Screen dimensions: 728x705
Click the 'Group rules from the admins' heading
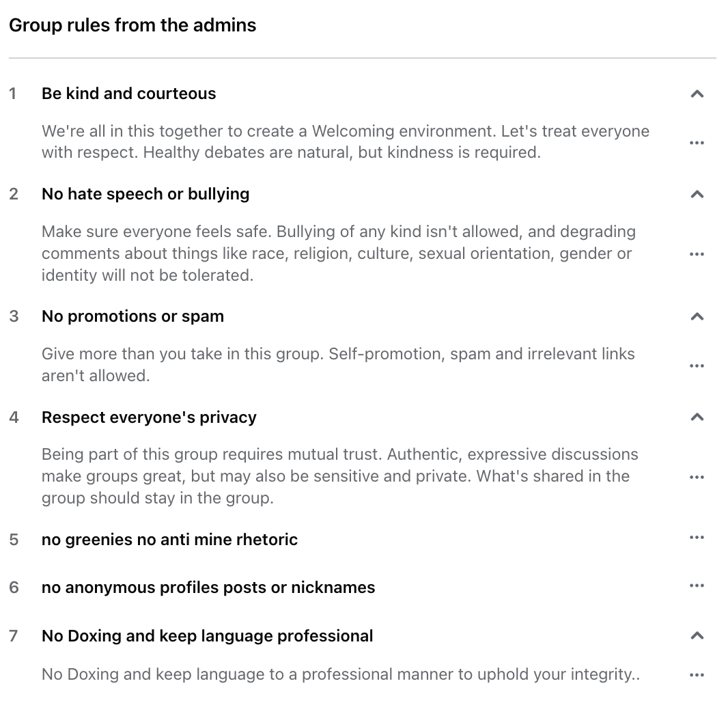pos(132,25)
